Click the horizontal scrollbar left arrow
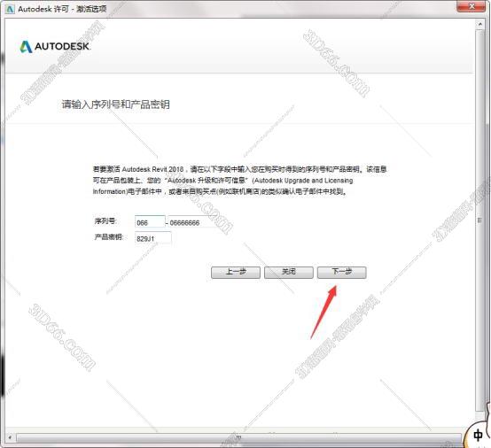This screenshot has height=448, width=491. [x=10, y=437]
